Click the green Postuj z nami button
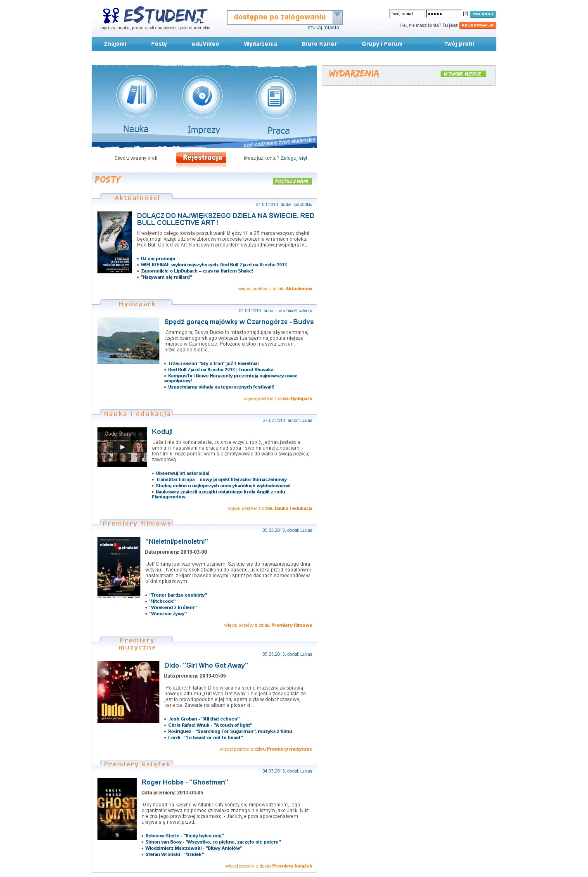Viewport: 588px width, 877px height. 292,181
